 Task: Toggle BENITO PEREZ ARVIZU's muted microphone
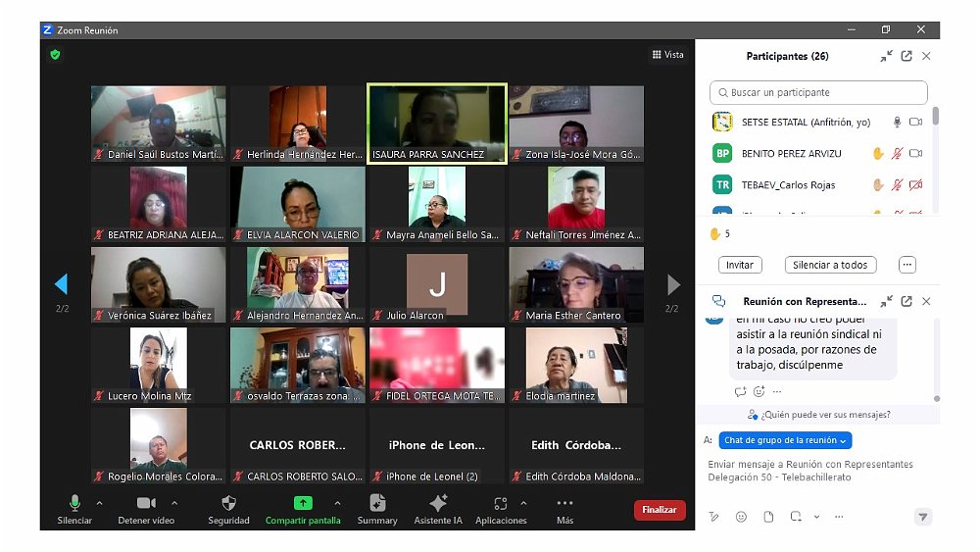coord(897,154)
